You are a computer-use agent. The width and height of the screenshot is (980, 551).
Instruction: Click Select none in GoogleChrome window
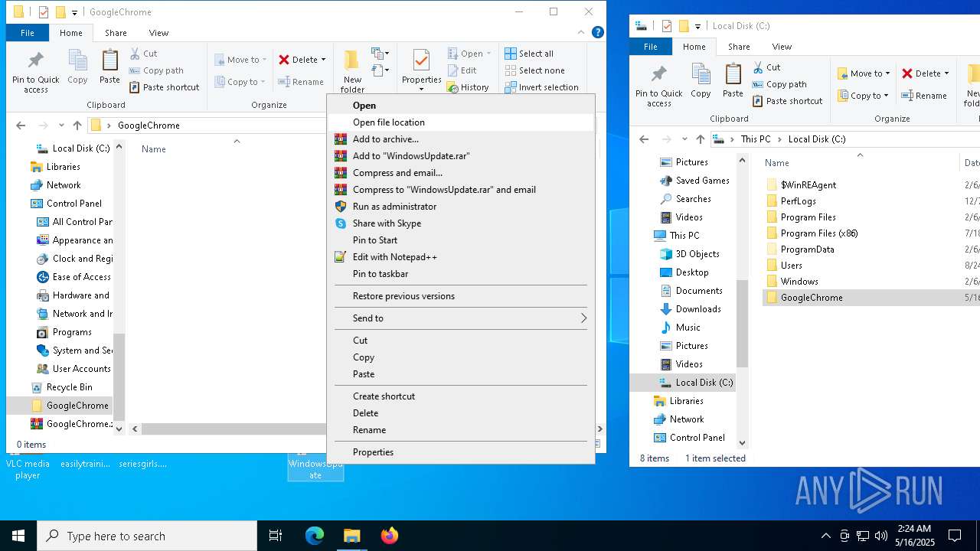(x=534, y=70)
